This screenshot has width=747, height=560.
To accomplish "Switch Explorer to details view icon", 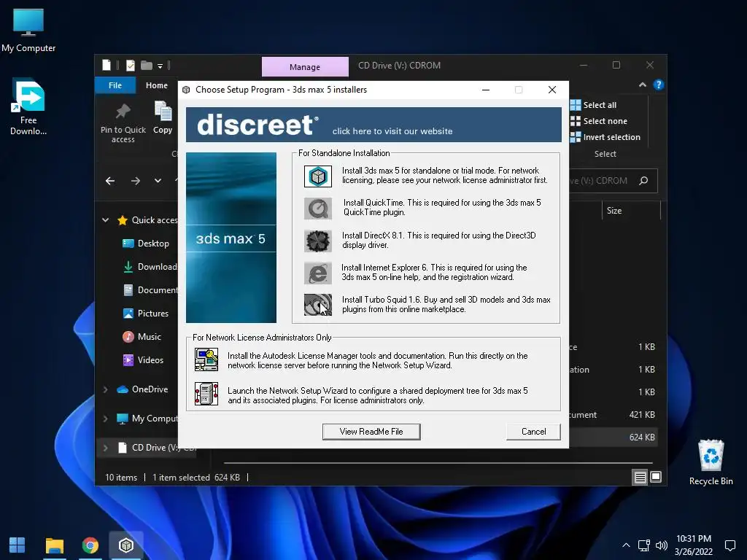I will [640, 477].
